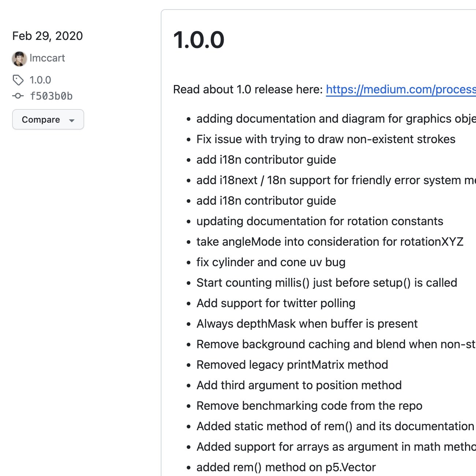Click 'Removed legacy printMatrix method' item
Image resolution: width=476 pixels, height=476 pixels.
(292, 365)
